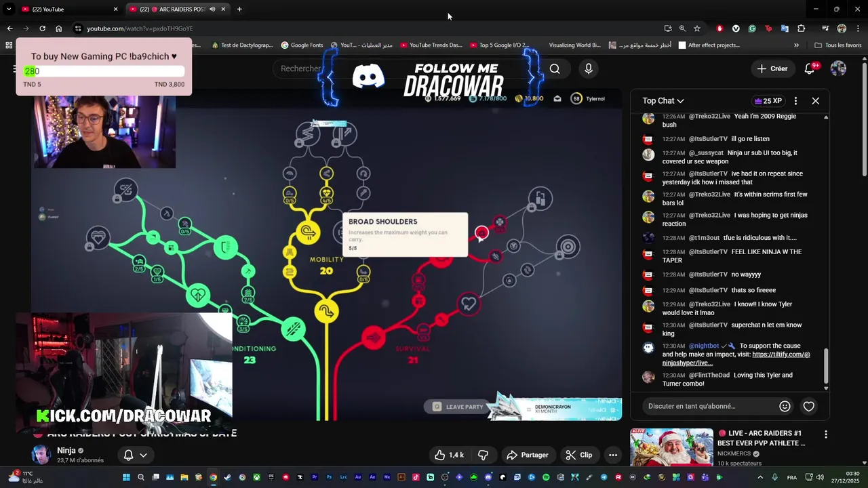Open Chrome three-dot menu
The image size is (868, 488).
click(857, 28)
